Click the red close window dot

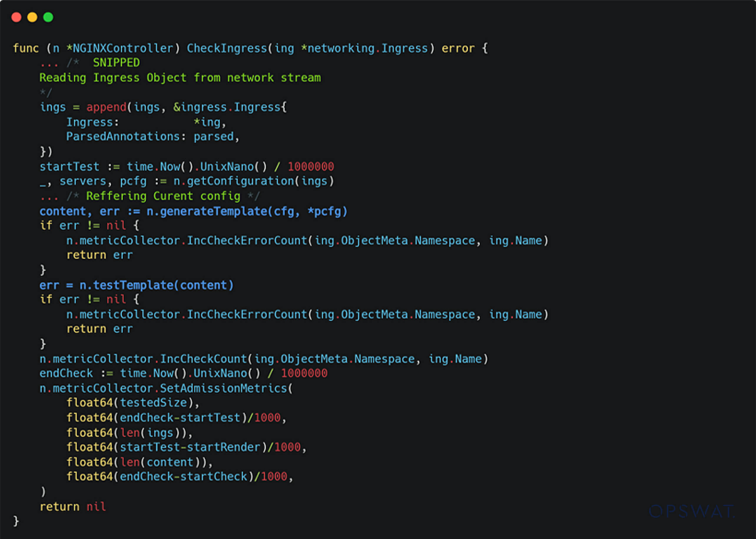(16, 17)
